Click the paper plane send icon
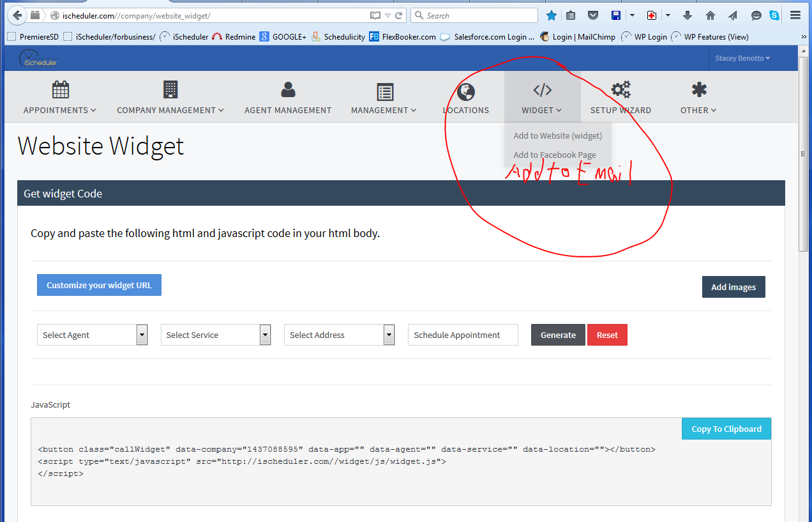The image size is (812, 522). point(733,15)
